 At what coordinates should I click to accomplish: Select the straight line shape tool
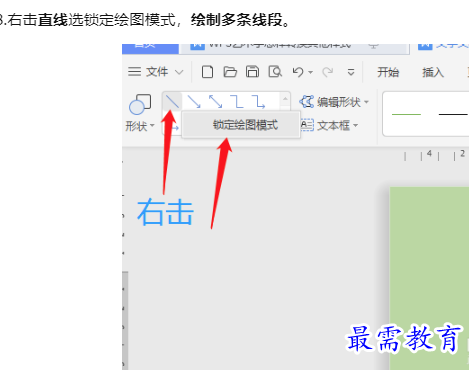point(172,101)
